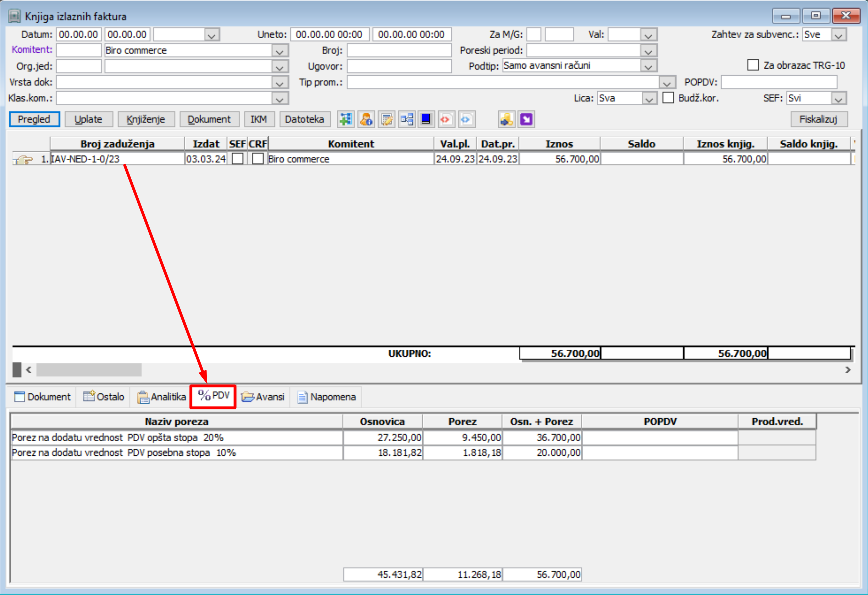Screen dimensions: 868x595
Task: Expand the Komitent Biro commerce dropdown
Action: click(x=280, y=51)
